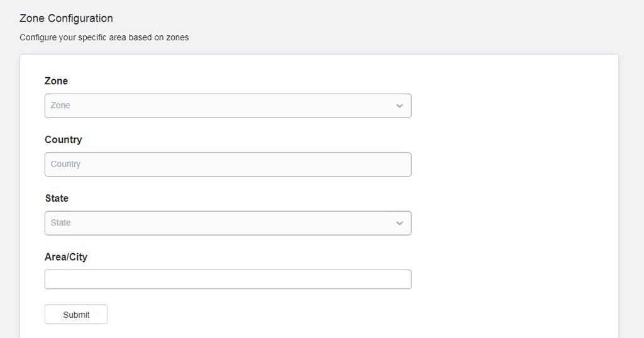644x338 pixels.
Task: Focus the Country input field
Action: coord(228,165)
